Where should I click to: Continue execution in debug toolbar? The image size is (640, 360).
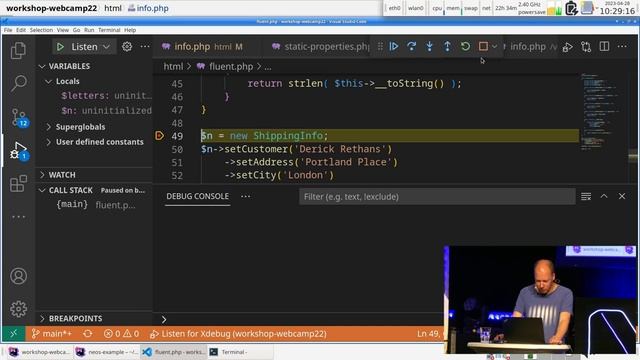click(x=394, y=47)
